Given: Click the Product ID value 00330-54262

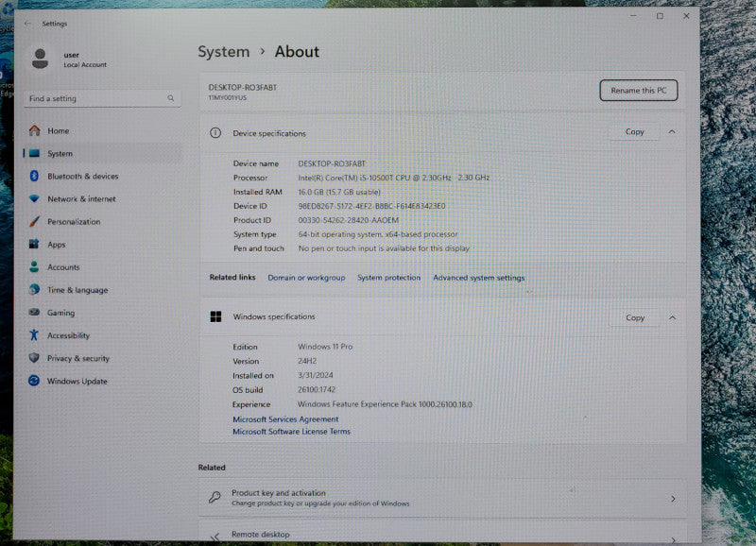Looking at the screenshot, I should (x=348, y=220).
